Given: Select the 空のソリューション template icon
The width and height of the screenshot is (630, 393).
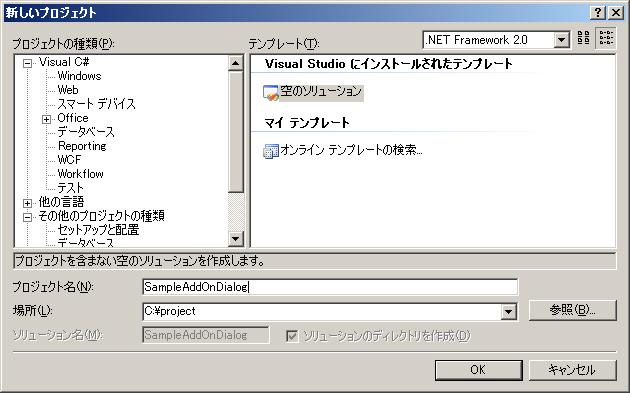Looking at the screenshot, I should click(x=271, y=92).
